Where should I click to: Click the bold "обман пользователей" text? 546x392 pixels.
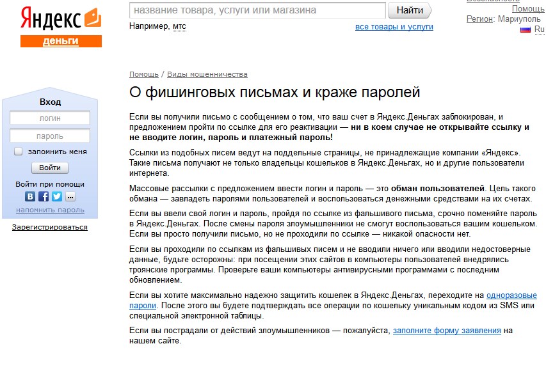(x=438, y=189)
